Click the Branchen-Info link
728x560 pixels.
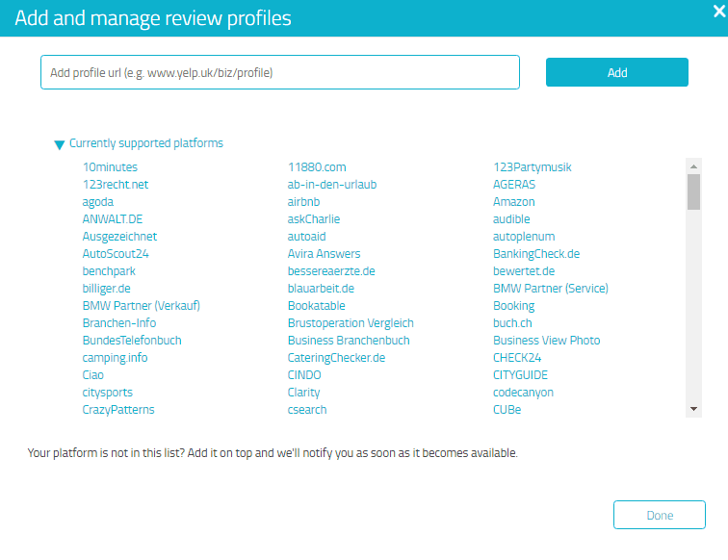pos(119,323)
